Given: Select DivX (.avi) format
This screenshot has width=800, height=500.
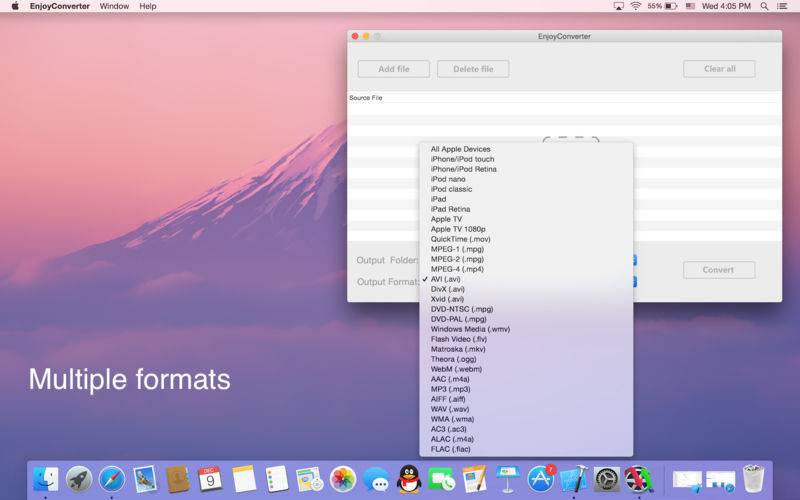Looking at the screenshot, I should [x=526, y=289].
